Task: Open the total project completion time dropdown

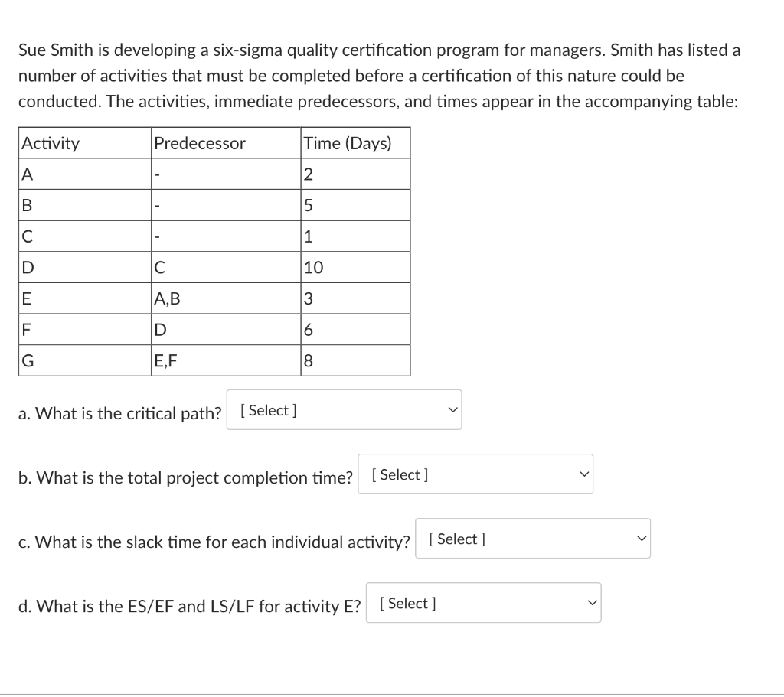Action: [475, 474]
